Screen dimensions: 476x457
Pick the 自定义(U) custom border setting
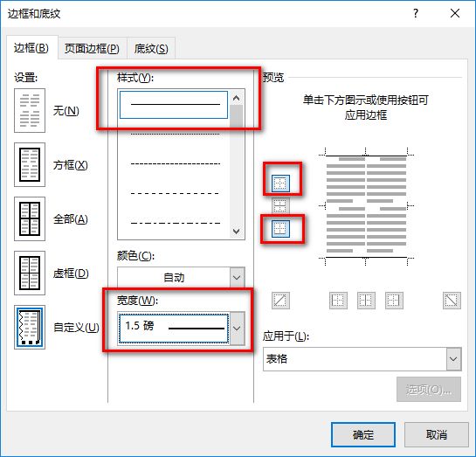click(30, 328)
